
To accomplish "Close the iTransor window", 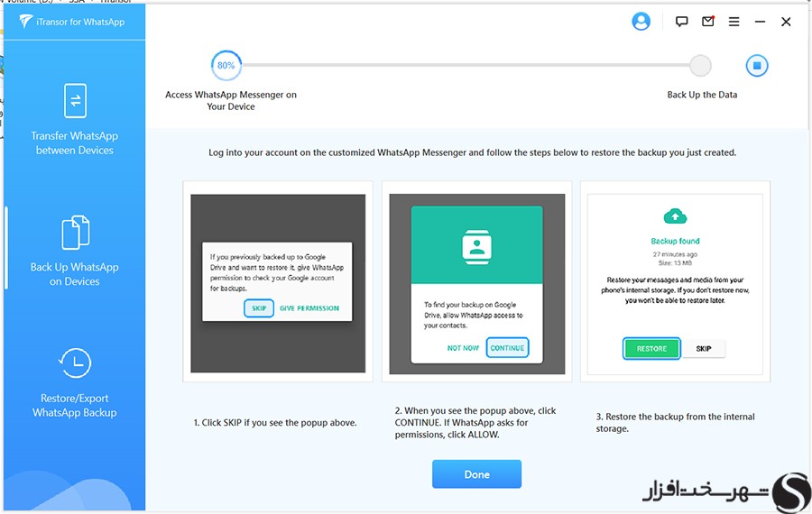I will 786,22.
